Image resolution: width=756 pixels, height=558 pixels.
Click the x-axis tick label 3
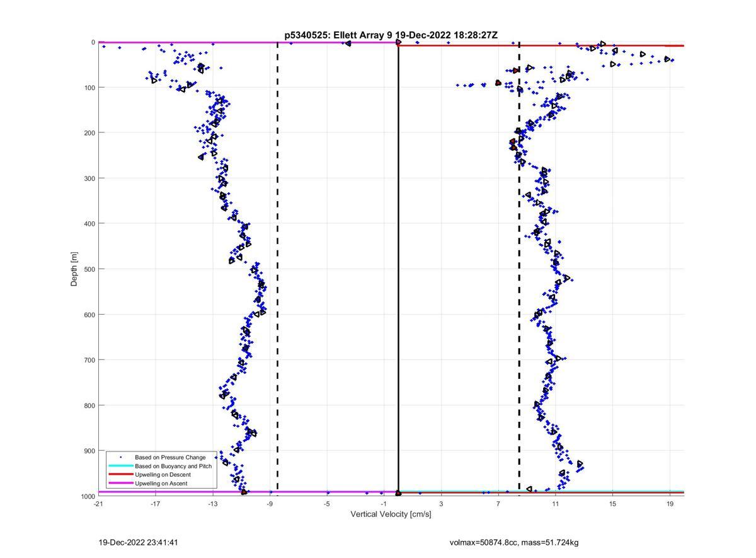click(441, 504)
